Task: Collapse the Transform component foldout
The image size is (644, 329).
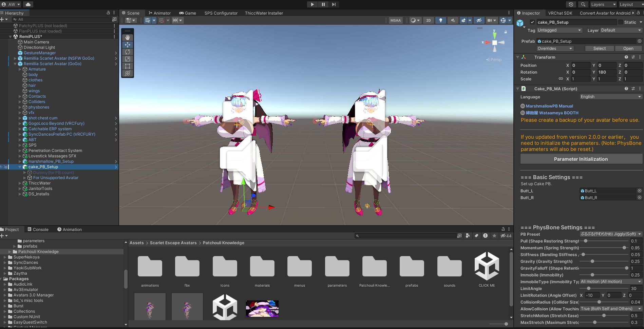Action: coord(518,57)
